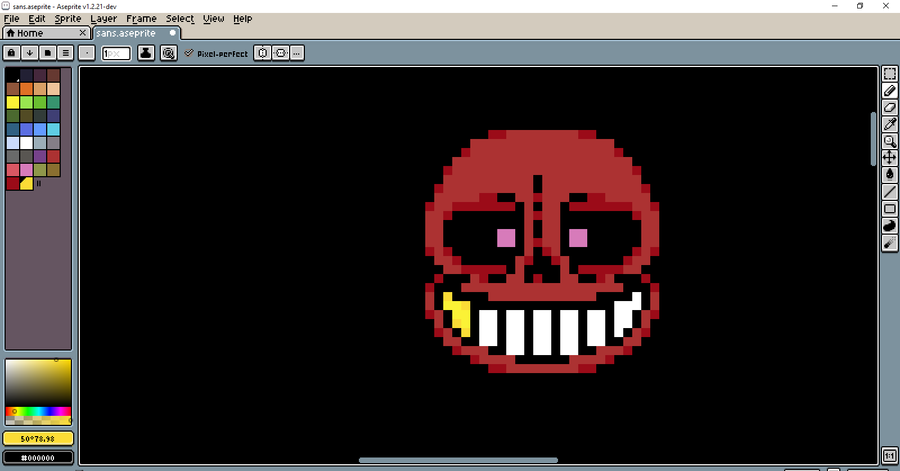Toggle horizontal symmetry mode
The width and height of the screenshot is (900, 471).
tap(262, 53)
